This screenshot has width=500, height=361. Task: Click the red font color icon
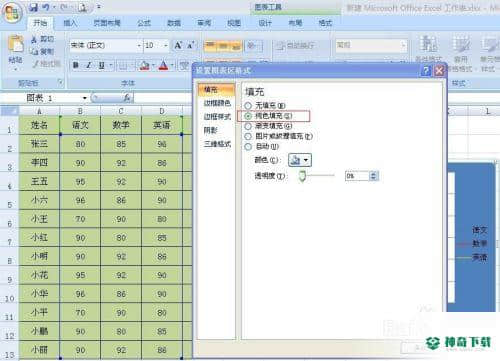click(x=163, y=65)
